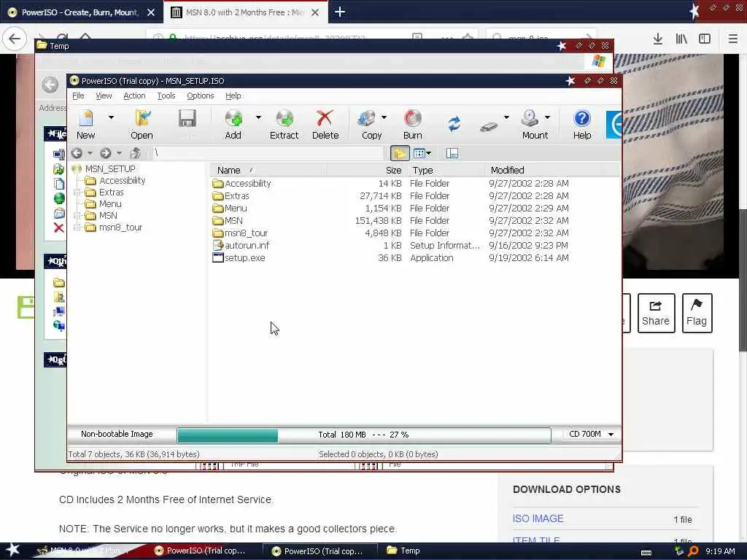The height and width of the screenshot is (560, 747).
Task: Open the Copy button dropdown arrow
Action: pyautogui.click(x=384, y=117)
